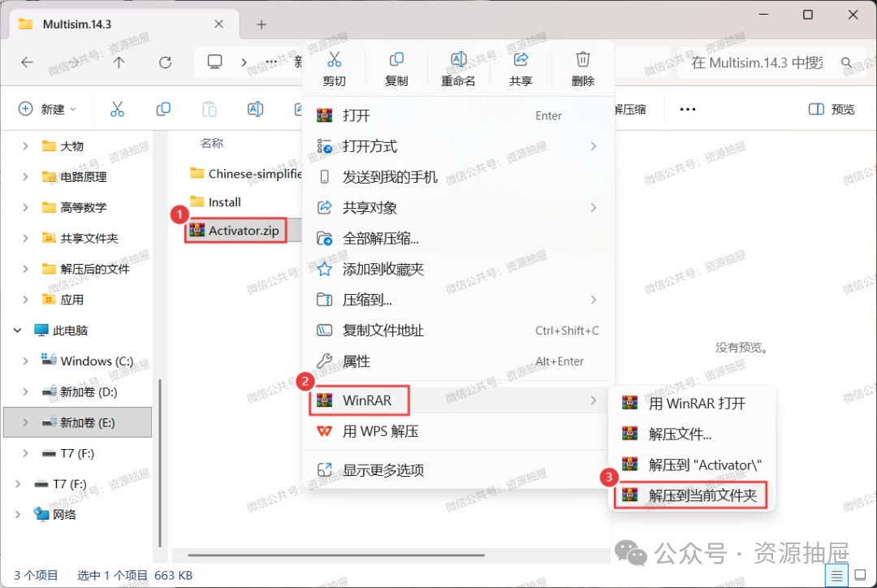Click the search magnifier icon
The height and width of the screenshot is (588, 877).
point(847,63)
